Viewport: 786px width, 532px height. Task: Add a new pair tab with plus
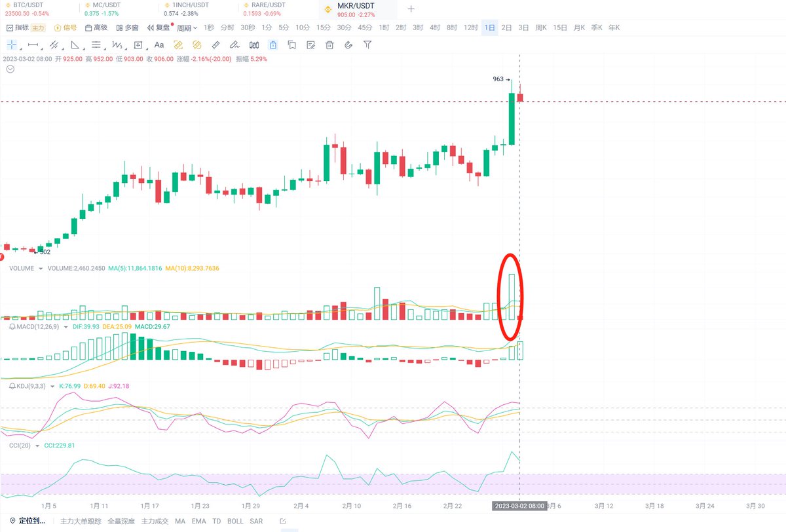tap(411, 9)
